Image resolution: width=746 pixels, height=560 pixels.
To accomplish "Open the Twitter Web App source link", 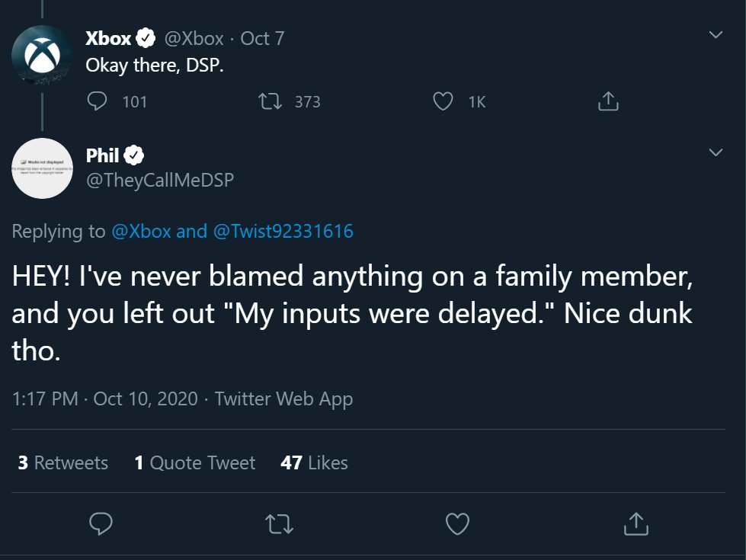I will [283, 398].
